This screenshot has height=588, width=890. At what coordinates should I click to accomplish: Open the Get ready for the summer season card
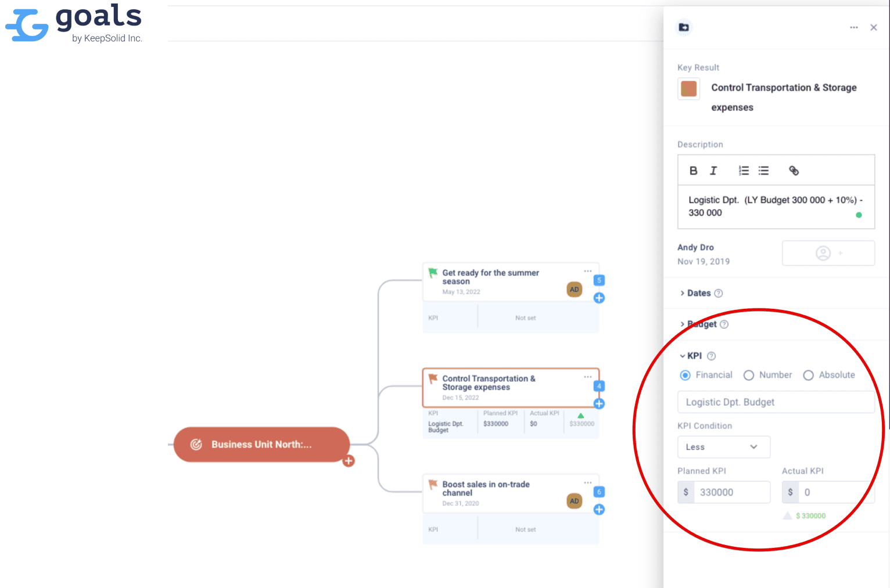511,282
